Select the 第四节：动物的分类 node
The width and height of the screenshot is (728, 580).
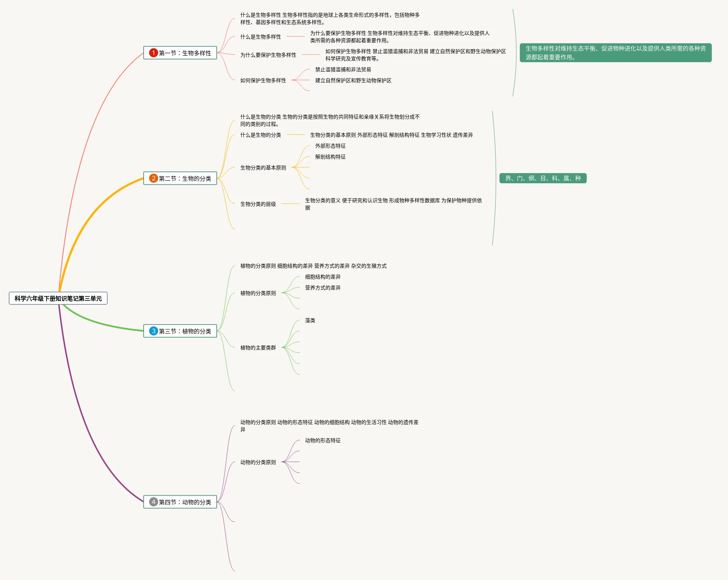coord(180,502)
